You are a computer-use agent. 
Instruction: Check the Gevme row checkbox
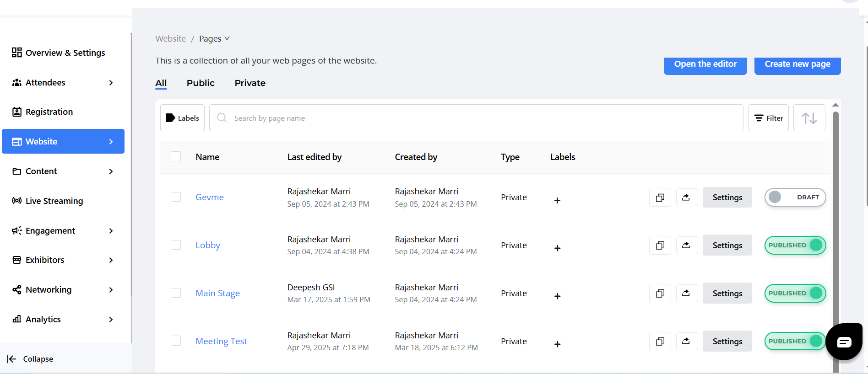pyautogui.click(x=176, y=197)
